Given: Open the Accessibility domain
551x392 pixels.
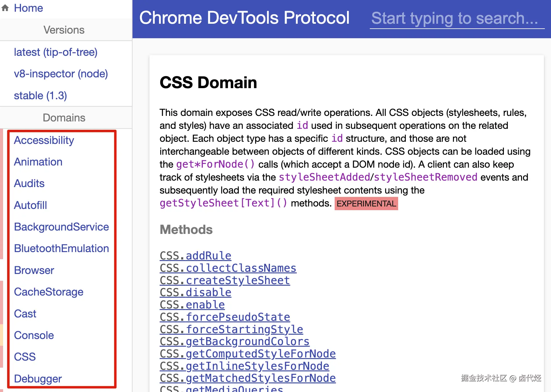Looking at the screenshot, I should click(44, 140).
